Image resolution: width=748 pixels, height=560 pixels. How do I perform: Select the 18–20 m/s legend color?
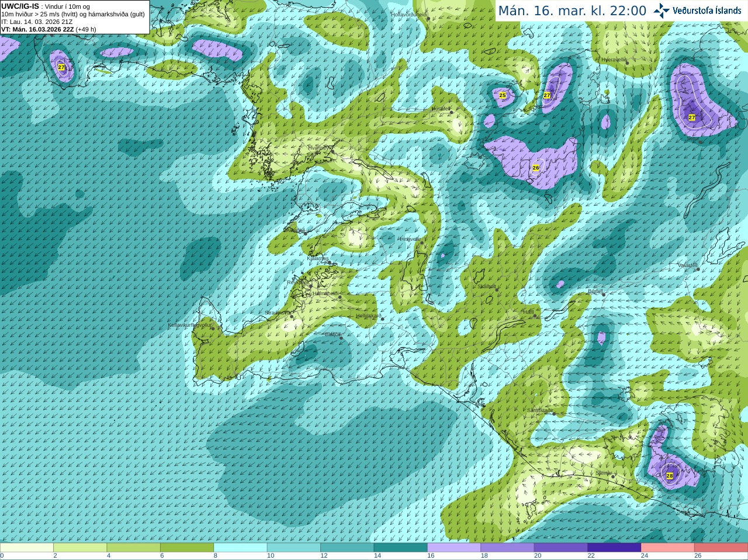tap(508, 548)
